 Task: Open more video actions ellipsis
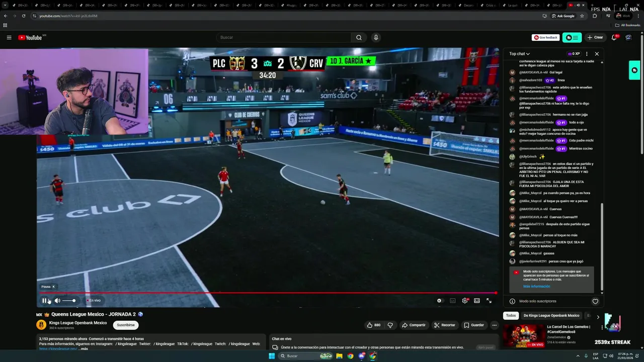tap(495, 325)
